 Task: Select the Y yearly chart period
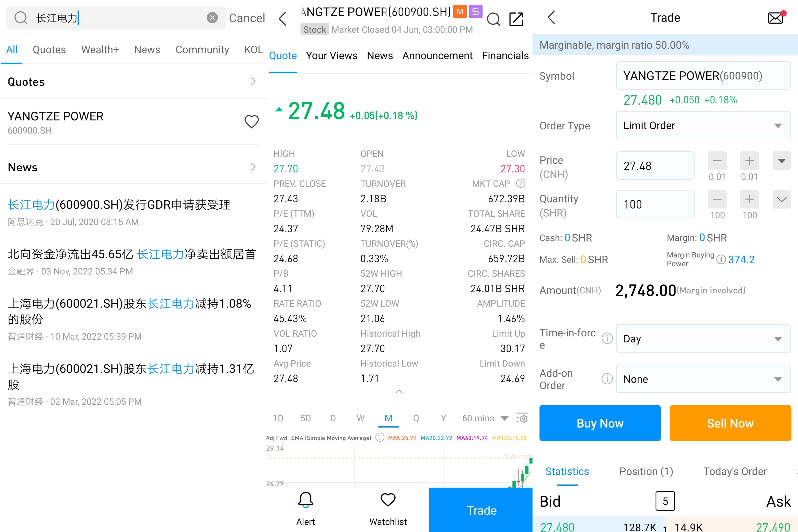click(x=443, y=418)
